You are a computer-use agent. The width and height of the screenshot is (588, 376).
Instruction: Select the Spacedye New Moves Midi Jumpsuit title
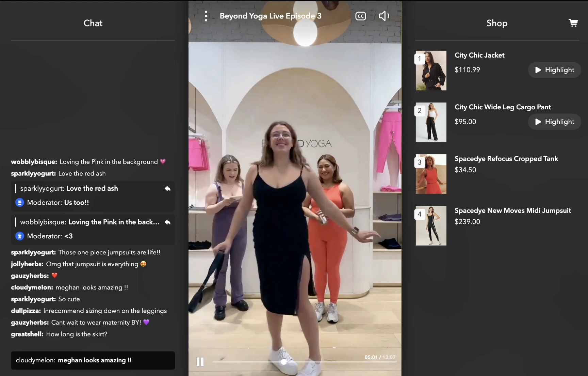click(513, 210)
